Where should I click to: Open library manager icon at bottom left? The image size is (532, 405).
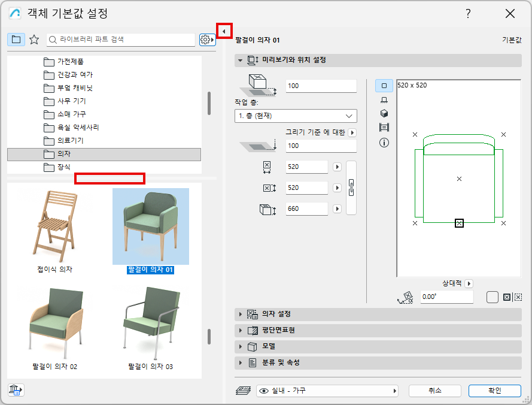click(16, 389)
